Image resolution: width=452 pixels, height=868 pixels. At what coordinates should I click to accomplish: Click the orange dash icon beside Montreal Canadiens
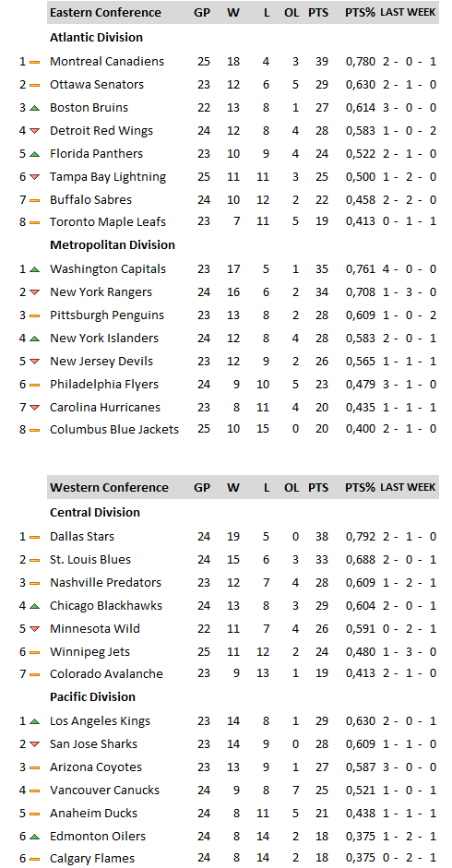coord(34,62)
